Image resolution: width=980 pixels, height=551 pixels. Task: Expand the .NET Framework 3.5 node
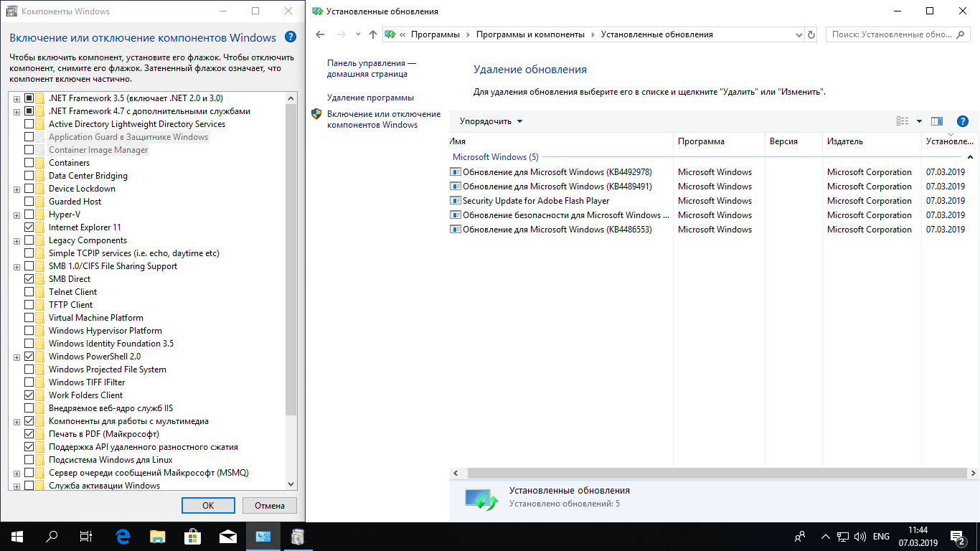coord(17,98)
